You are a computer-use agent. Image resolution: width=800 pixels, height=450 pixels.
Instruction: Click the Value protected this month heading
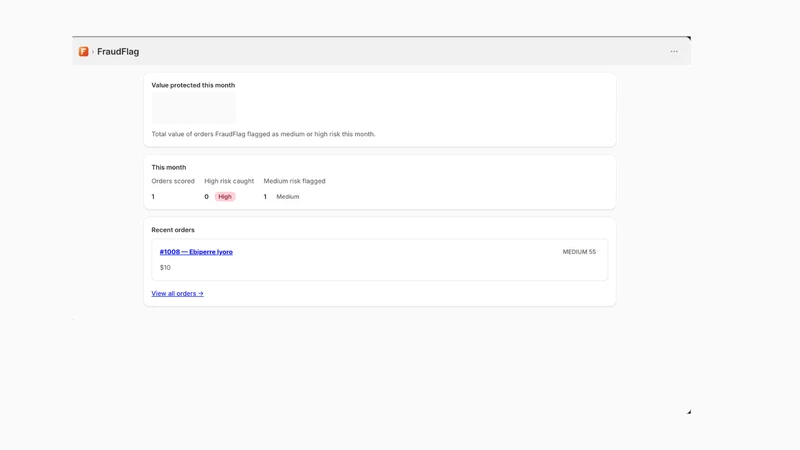(193, 85)
